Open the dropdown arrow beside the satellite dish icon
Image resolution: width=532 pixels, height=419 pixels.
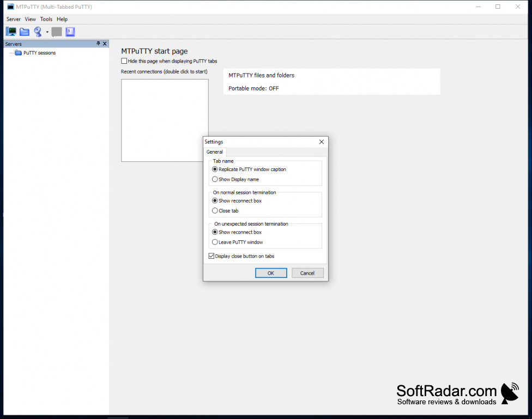pyautogui.click(x=47, y=32)
